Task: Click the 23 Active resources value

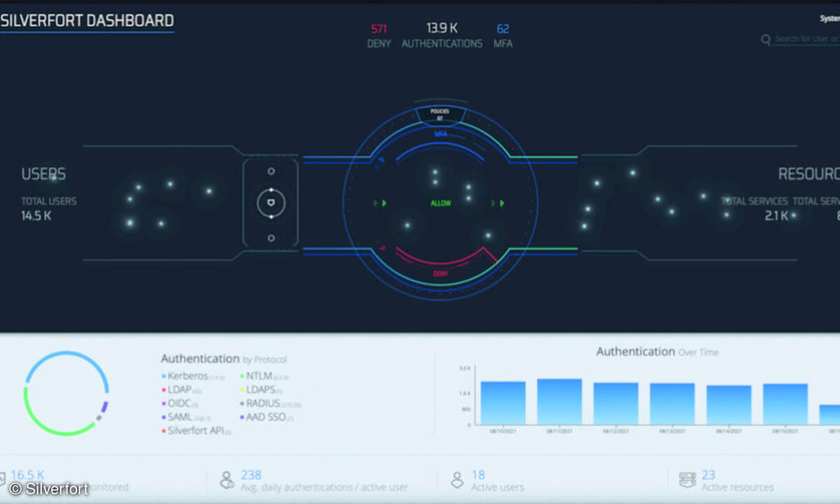Action: (708, 475)
